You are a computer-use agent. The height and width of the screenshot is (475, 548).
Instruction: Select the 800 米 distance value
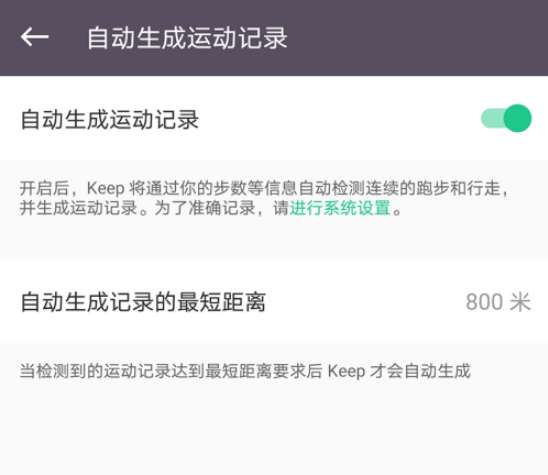coord(498,302)
